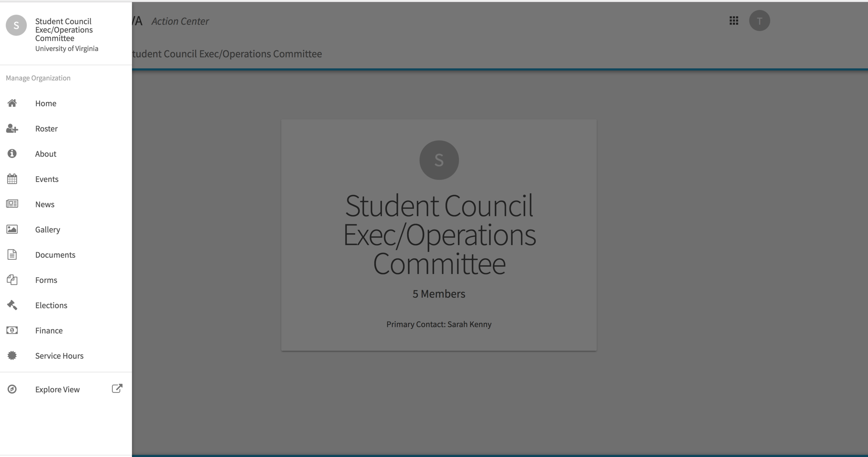Viewport: 868px width, 457px height.
Task: Click the Explore View compass icon
Action: (12, 389)
